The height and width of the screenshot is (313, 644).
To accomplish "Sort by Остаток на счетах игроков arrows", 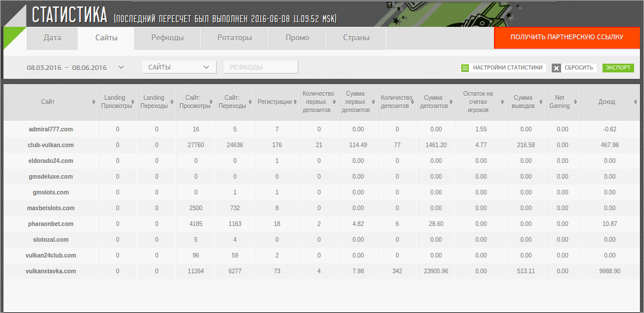I will (x=503, y=102).
